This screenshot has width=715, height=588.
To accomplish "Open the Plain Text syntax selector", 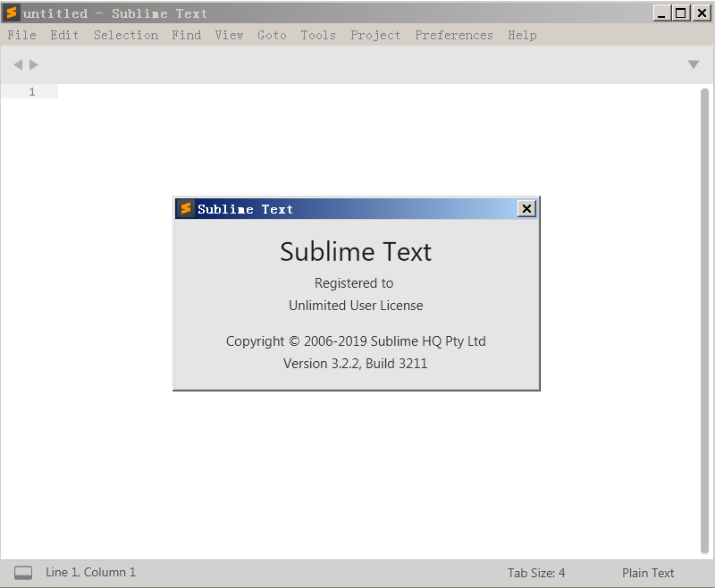I will point(648,573).
